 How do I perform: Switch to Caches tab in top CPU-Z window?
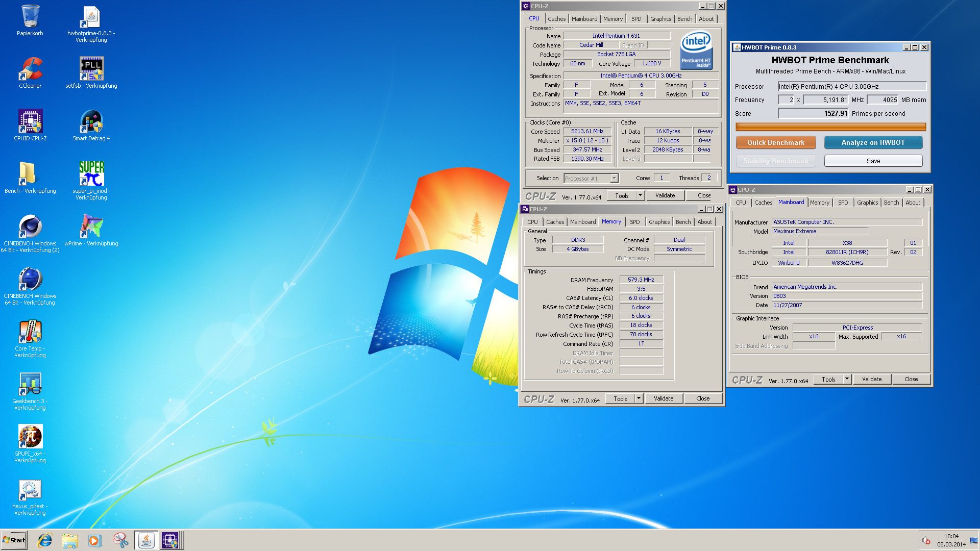(557, 19)
